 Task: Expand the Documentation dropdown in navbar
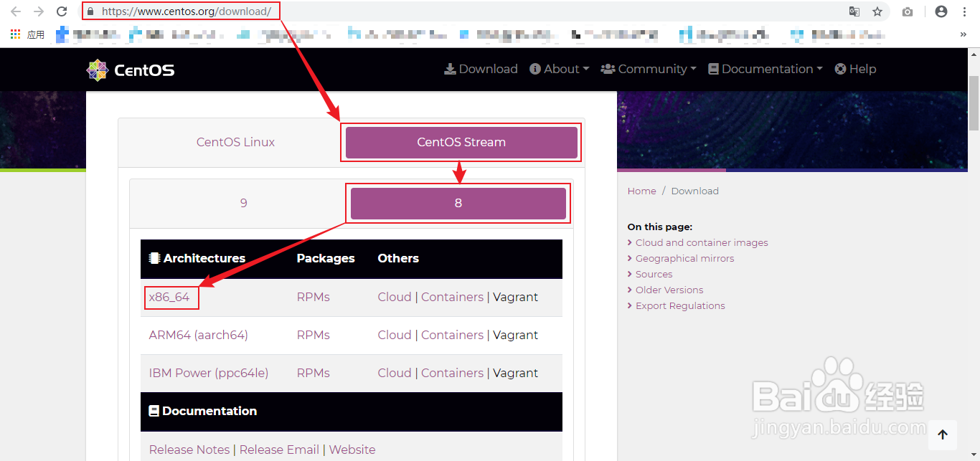765,69
